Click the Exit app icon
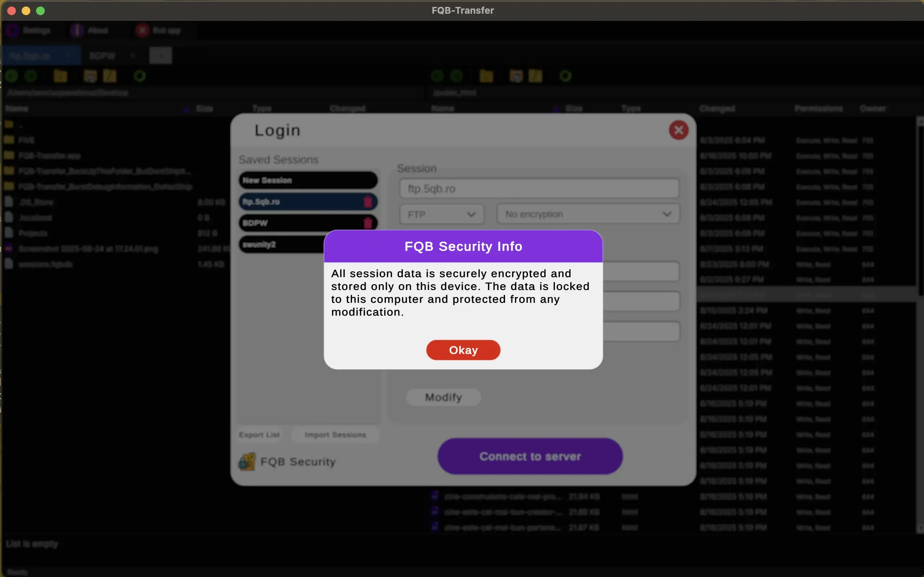This screenshot has width=924, height=577. coord(143,30)
